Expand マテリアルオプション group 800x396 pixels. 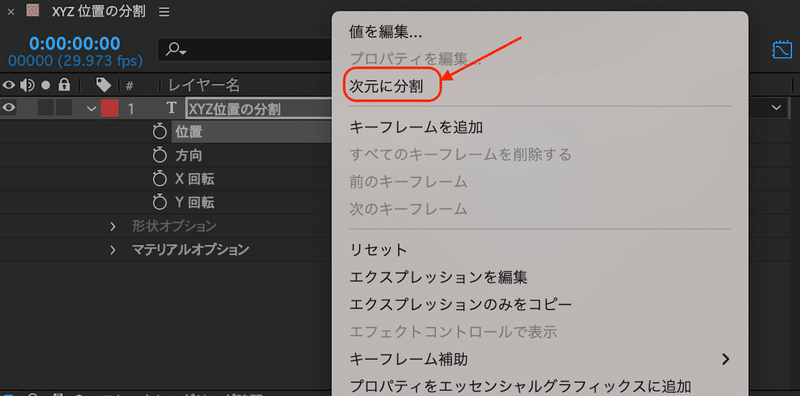pyautogui.click(x=113, y=250)
